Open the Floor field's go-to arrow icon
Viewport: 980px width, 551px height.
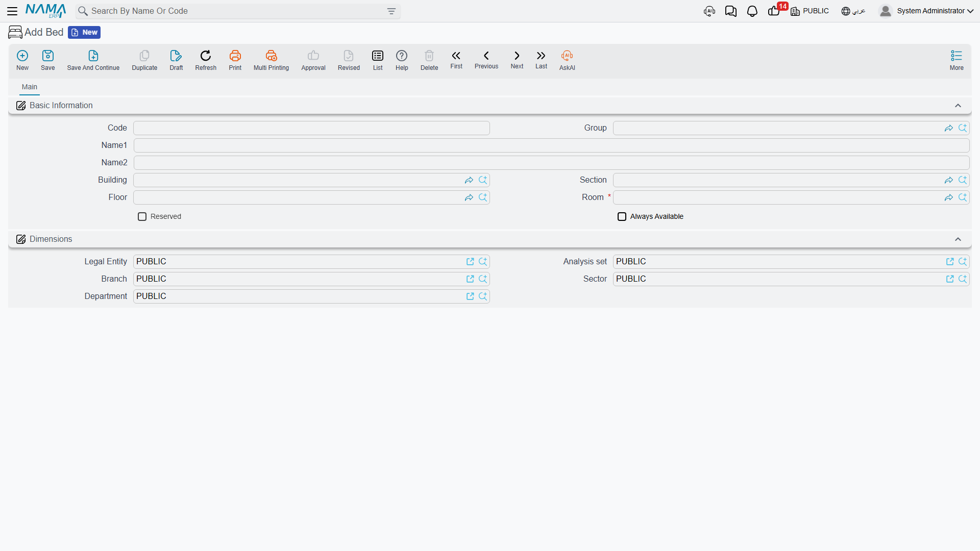point(469,197)
